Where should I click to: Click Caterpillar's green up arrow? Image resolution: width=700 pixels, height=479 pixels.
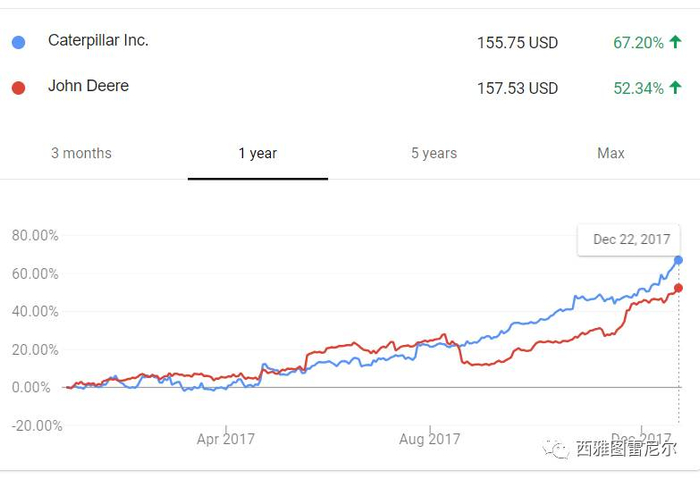675,42
